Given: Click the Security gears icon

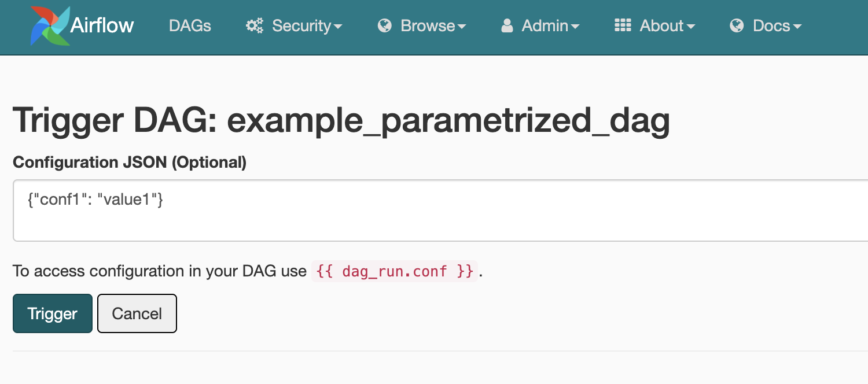Looking at the screenshot, I should [x=255, y=26].
